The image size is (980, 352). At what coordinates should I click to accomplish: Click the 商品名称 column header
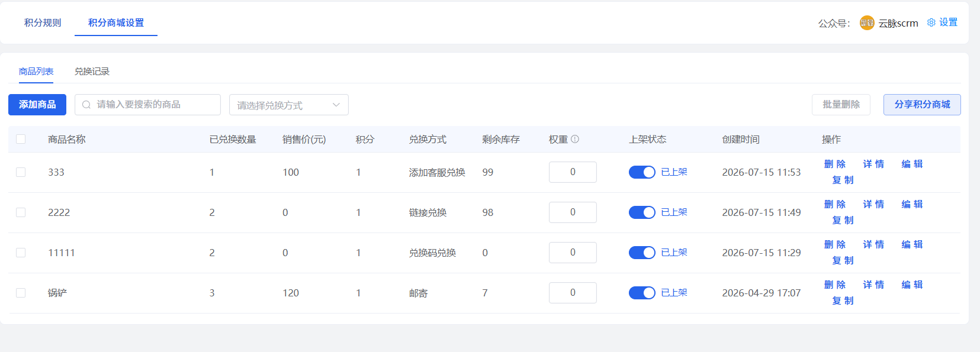[67, 139]
